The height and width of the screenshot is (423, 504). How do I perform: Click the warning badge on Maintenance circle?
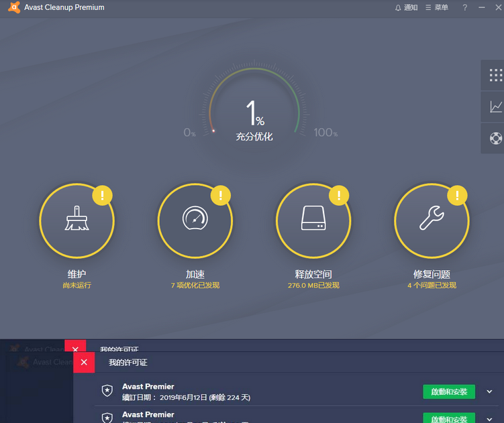(x=102, y=195)
